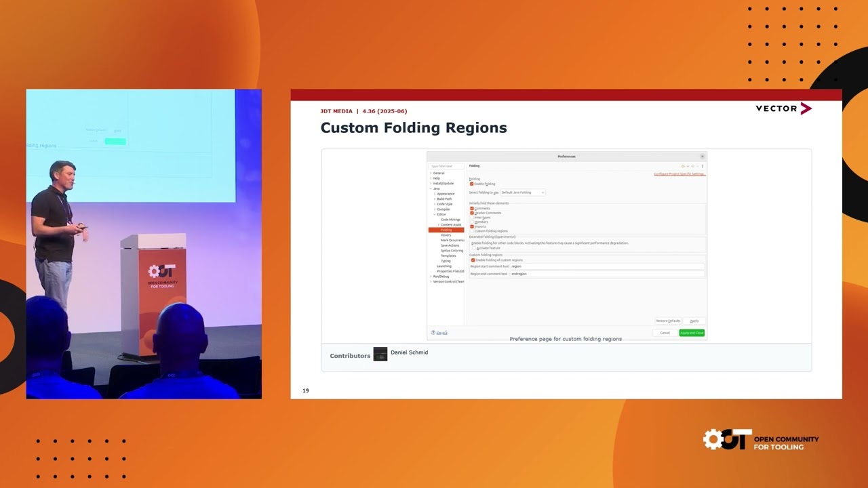Expand the General tree node
The width and height of the screenshot is (868, 488).
[x=431, y=173]
